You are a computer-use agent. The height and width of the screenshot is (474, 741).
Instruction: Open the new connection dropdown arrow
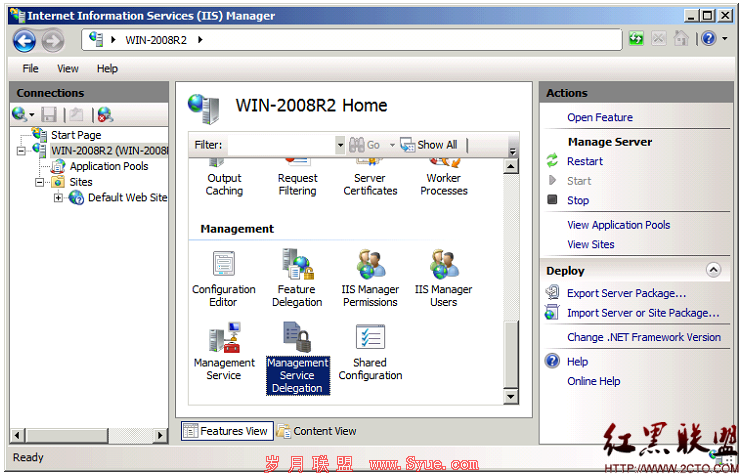pyautogui.click(x=32, y=115)
